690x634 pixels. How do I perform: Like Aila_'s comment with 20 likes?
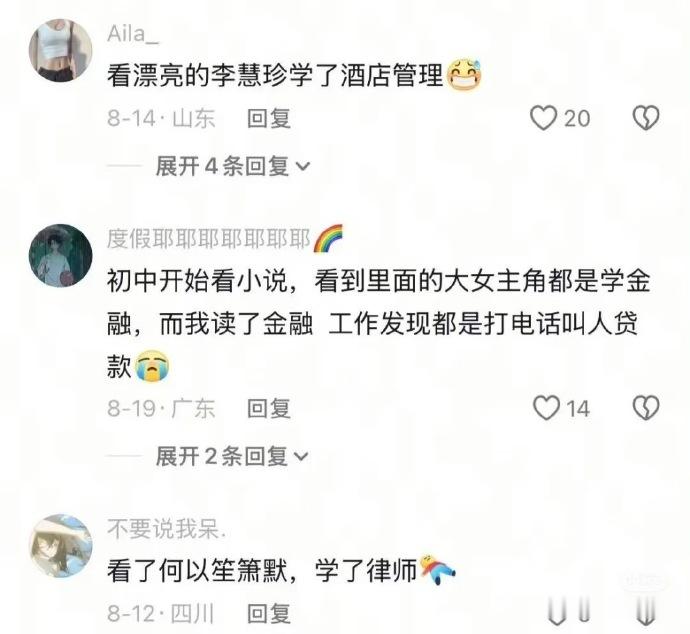[x=543, y=118]
